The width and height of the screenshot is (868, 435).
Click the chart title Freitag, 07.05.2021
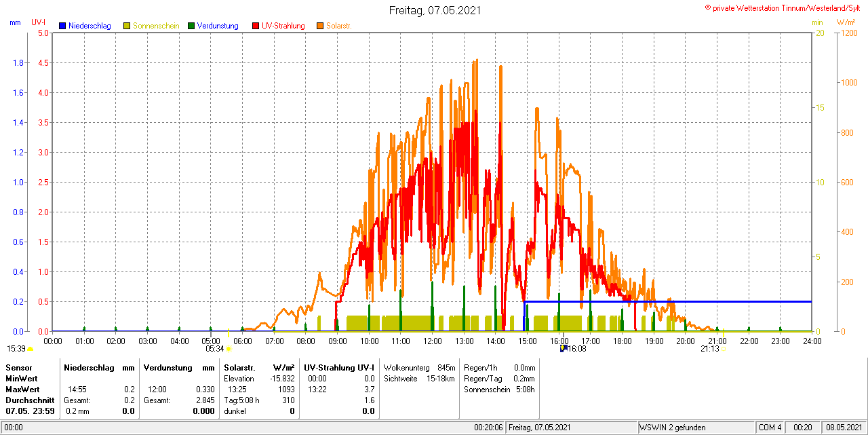pos(435,10)
